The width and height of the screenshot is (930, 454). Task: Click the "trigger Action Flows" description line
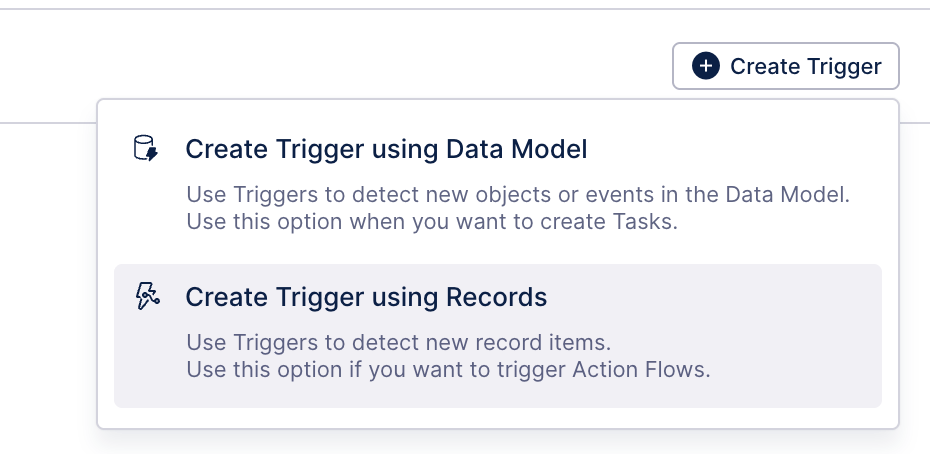click(x=447, y=369)
